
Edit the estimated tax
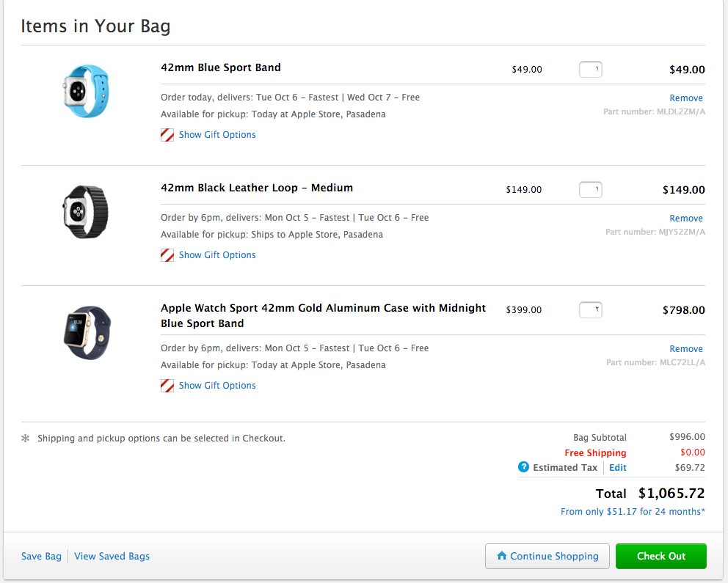(x=618, y=468)
